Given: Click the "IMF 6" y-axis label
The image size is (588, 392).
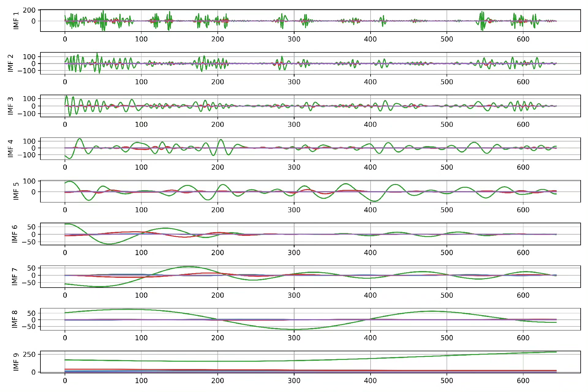Looking at the screenshot, I should tap(14, 234).
